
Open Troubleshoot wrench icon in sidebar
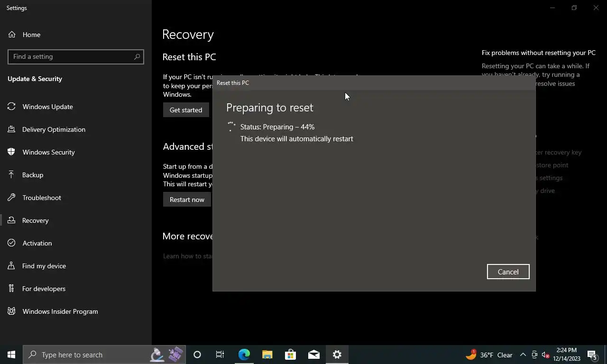click(12, 198)
